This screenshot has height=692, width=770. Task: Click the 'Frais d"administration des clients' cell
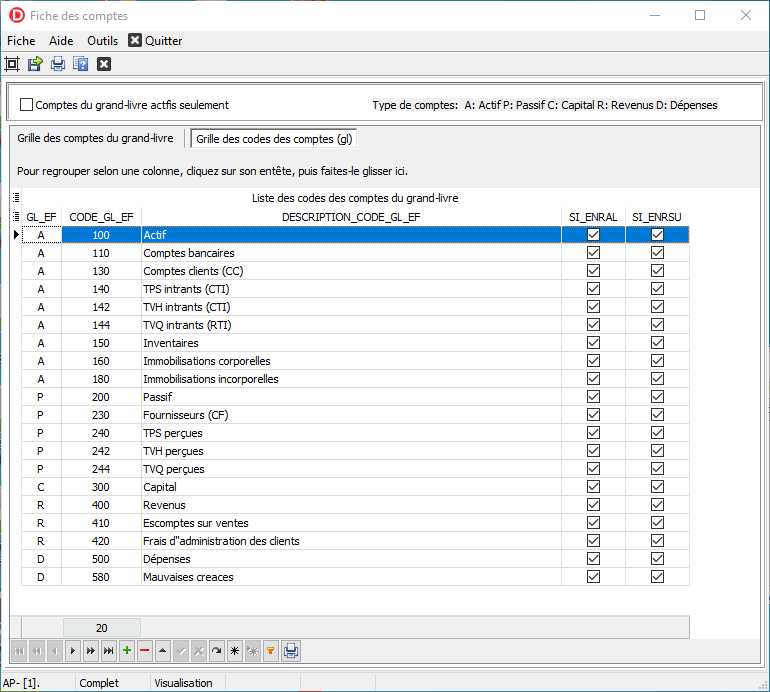coord(351,541)
